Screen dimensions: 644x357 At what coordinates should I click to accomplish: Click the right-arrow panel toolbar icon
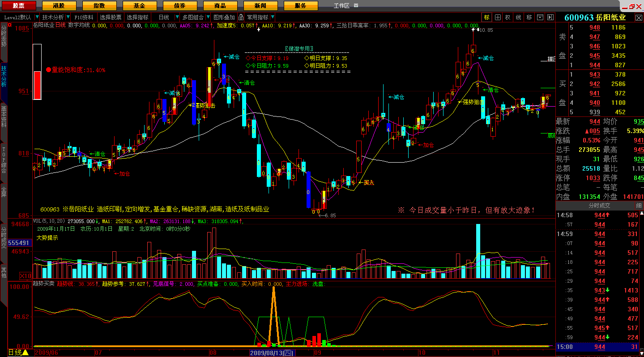click(550, 17)
